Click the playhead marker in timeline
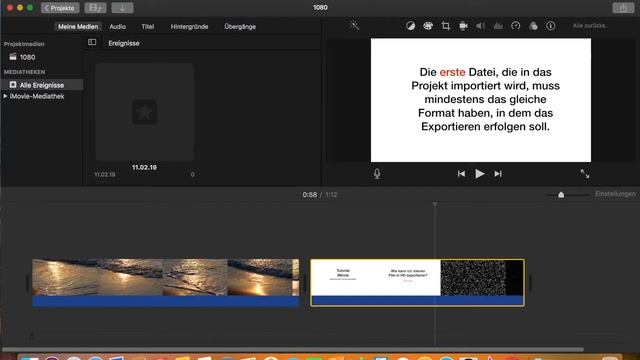Viewport: 640px width, 360px height. point(435,204)
